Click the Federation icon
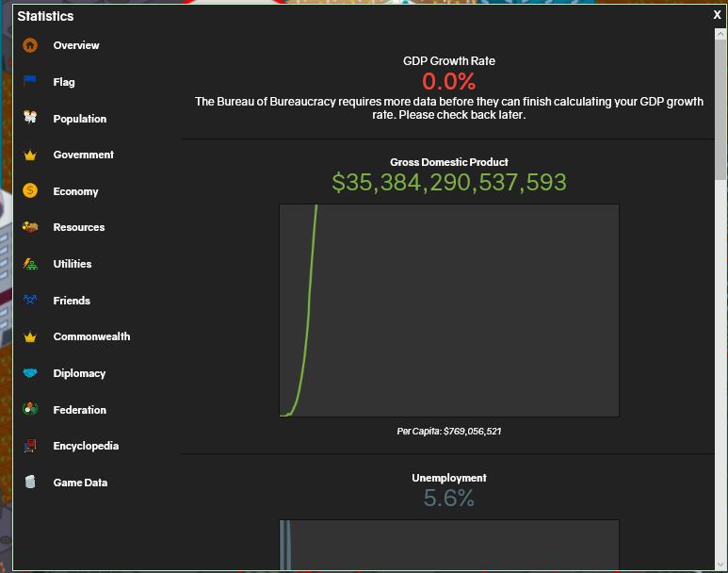The image size is (728, 573). click(30, 409)
